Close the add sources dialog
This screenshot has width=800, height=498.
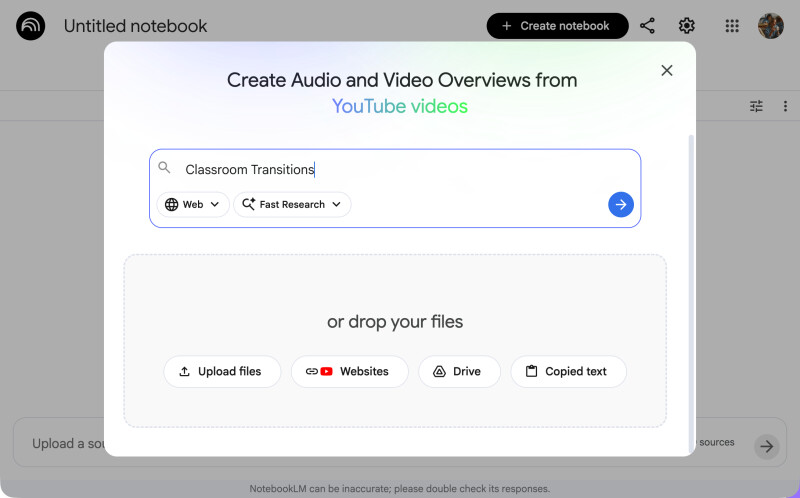(667, 70)
